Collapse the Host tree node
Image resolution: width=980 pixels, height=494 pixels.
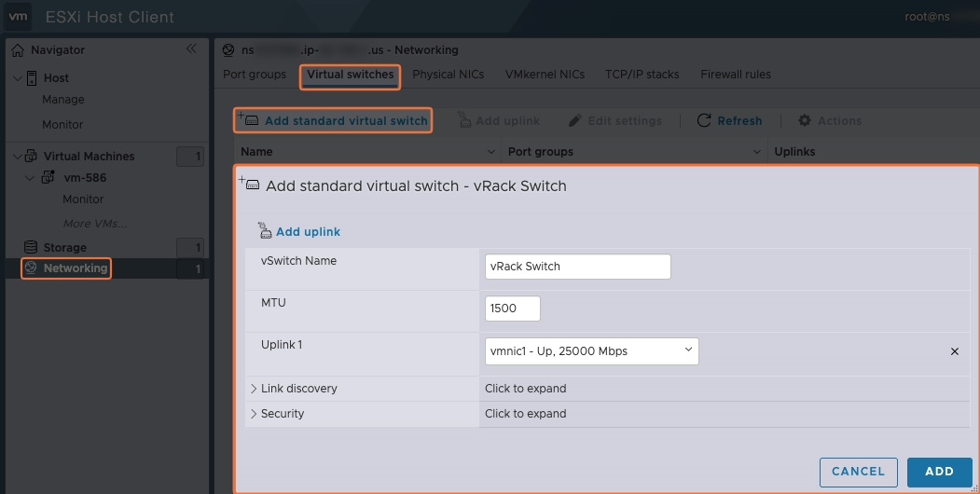coord(18,78)
